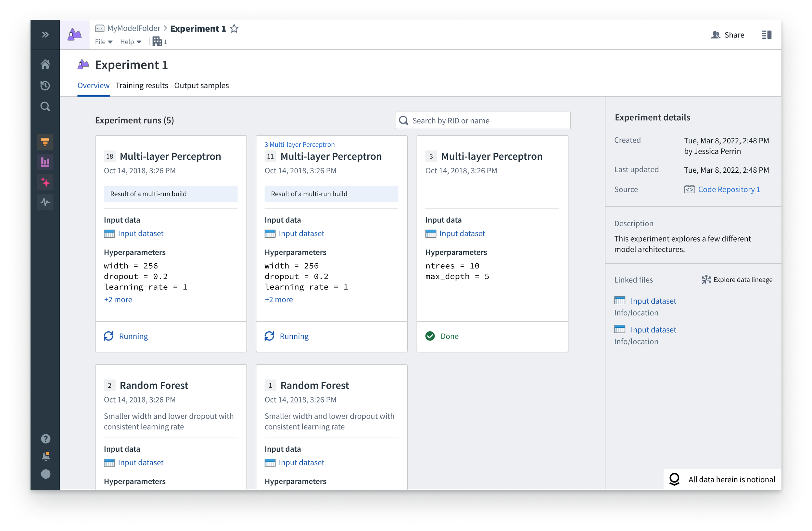812x531 pixels.
Task: Switch to the Output samples tab
Action: (x=201, y=86)
